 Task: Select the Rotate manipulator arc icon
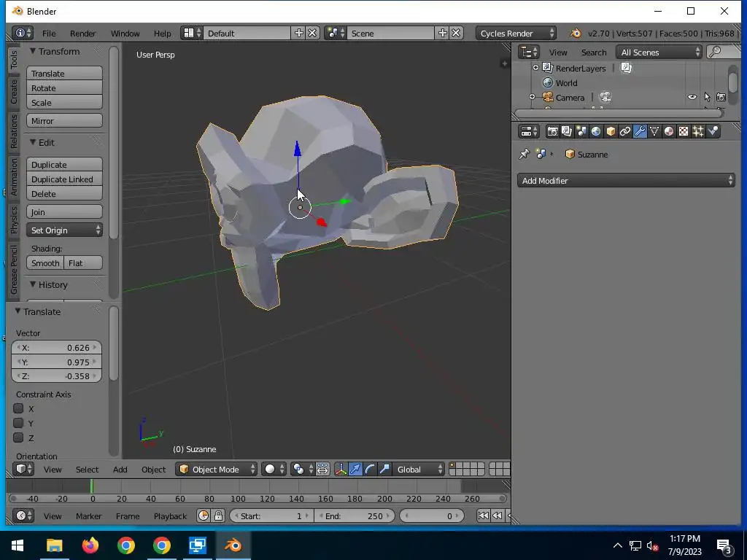tap(370, 470)
